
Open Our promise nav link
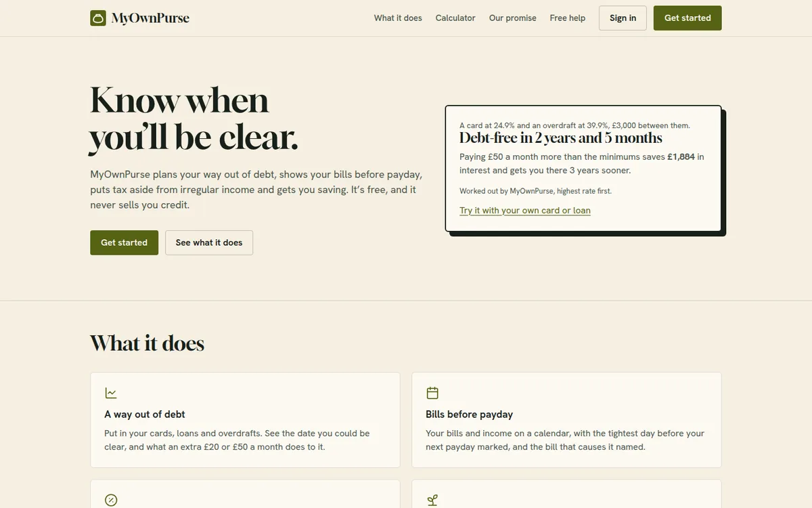coord(513,18)
